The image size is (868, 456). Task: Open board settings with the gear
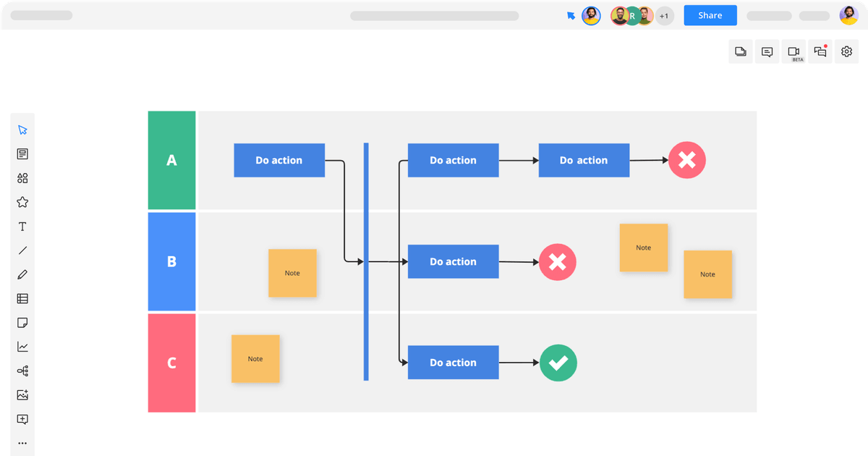point(846,51)
